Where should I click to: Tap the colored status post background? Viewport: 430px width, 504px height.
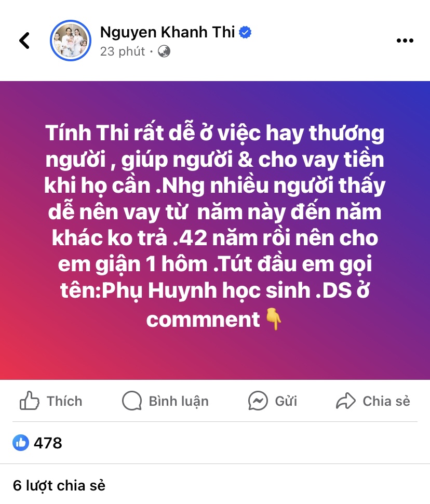[x=215, y=230]
